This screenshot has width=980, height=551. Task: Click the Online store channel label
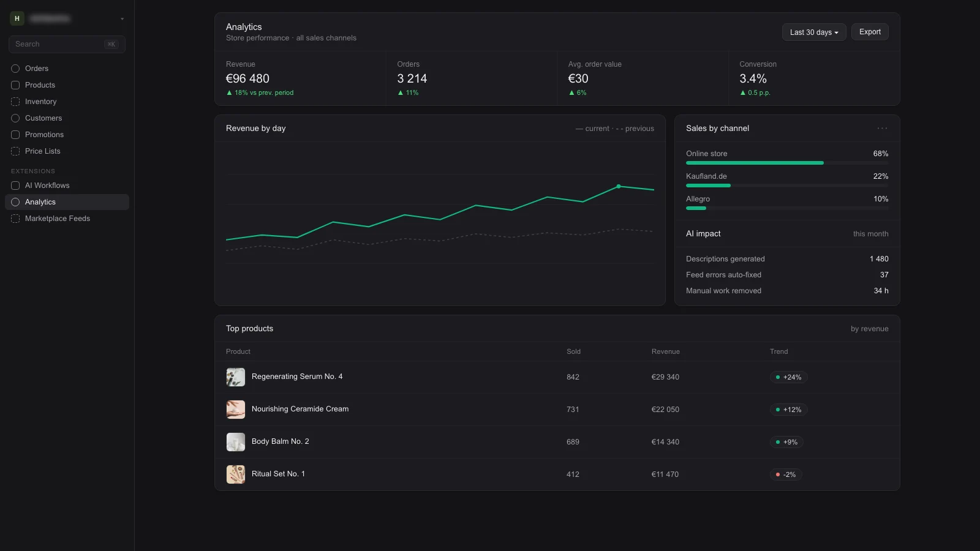point(707,154)
